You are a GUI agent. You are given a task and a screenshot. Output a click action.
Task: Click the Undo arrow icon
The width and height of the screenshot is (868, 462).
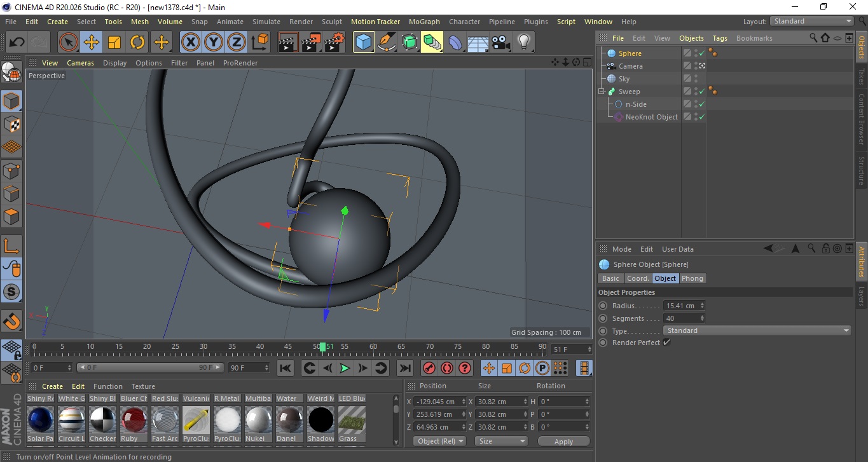click(17, 43)
